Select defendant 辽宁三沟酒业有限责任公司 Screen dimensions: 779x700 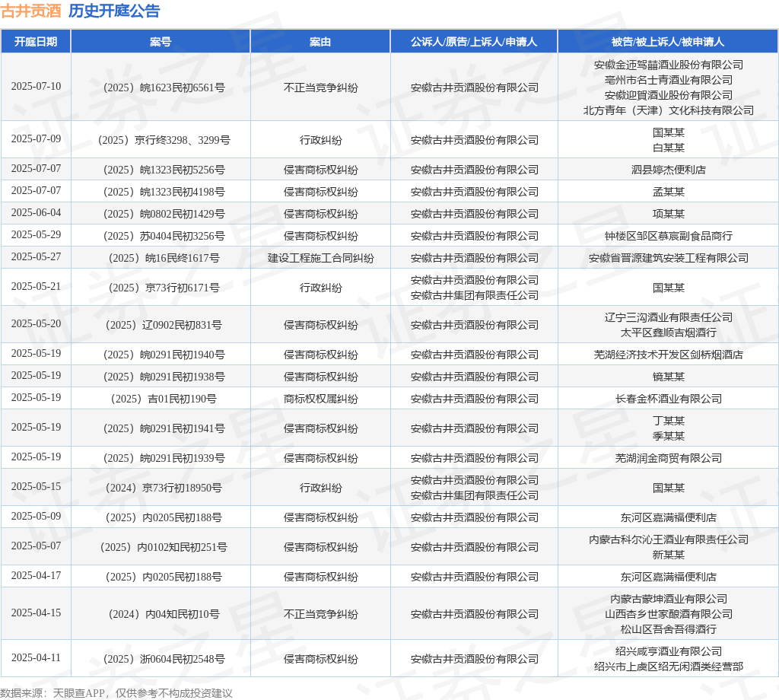point(669,317)
